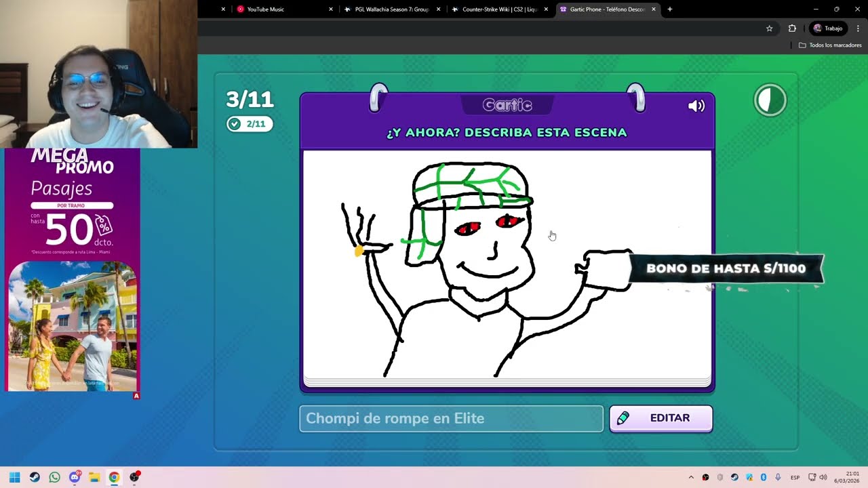Click the EDITAR button
This screenshot has height=488, width=868.
click(x=660, y=418)
